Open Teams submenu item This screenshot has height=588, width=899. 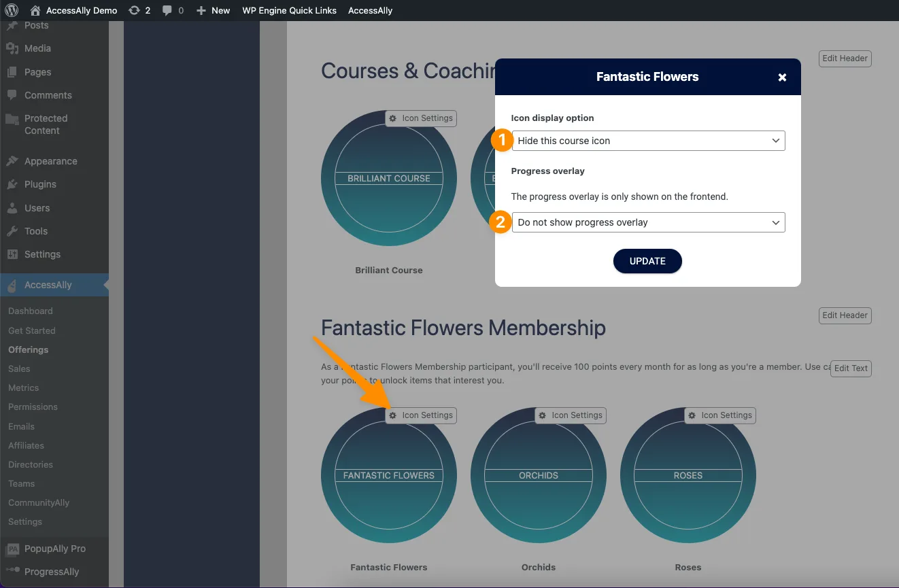[x=22, y=483]
